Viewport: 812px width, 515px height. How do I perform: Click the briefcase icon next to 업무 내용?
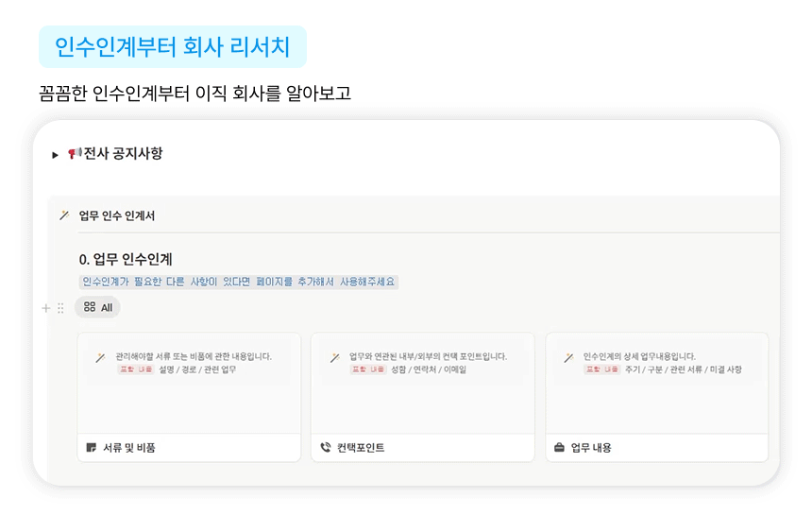tap(559, 448)
